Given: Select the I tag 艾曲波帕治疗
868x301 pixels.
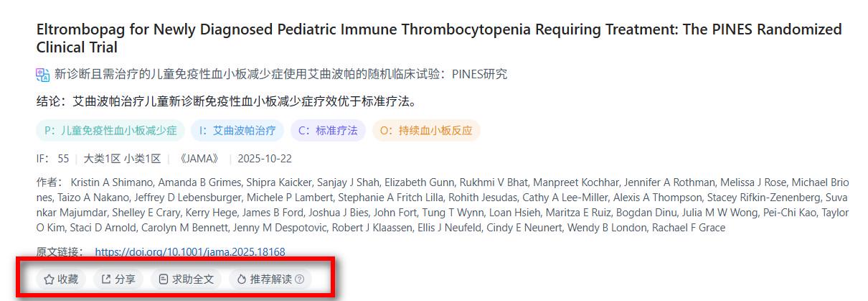Looking at the screenshot, I should (237, 131).
